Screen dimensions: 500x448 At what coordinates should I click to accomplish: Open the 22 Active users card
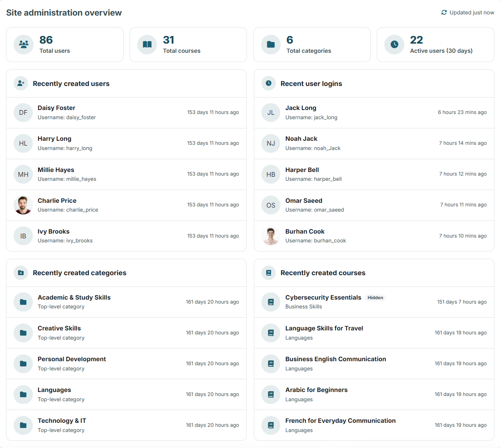pyautogui.click(x=436, y=44)
